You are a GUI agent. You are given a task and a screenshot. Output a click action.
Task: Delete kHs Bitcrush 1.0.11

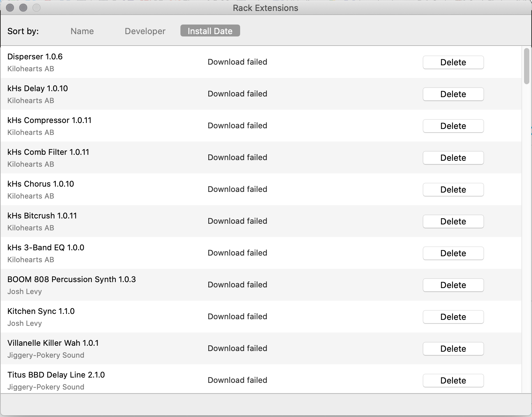click(x=453, y=221)
